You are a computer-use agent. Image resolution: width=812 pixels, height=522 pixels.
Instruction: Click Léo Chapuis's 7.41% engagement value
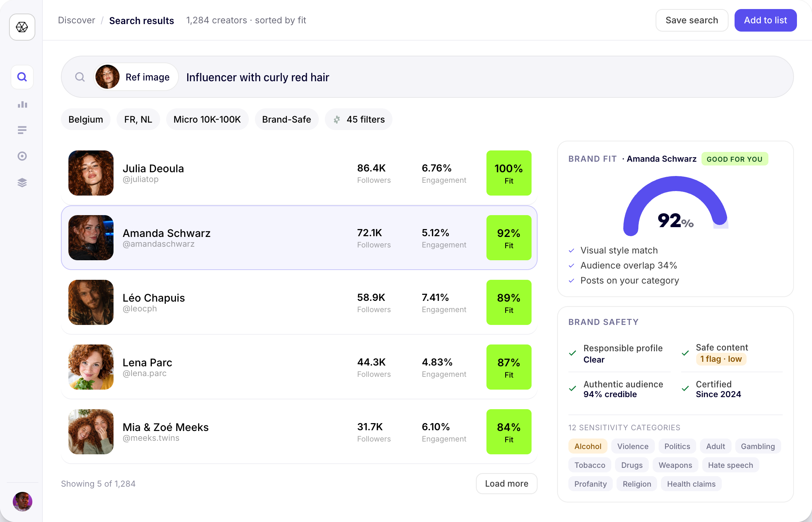pyautogui.click(x=435, y=297)
